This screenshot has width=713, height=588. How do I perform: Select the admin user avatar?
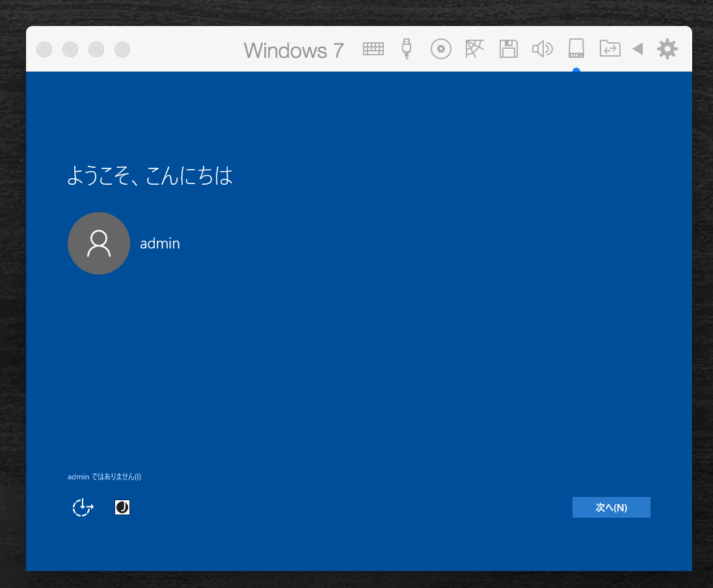click(99, 243)
